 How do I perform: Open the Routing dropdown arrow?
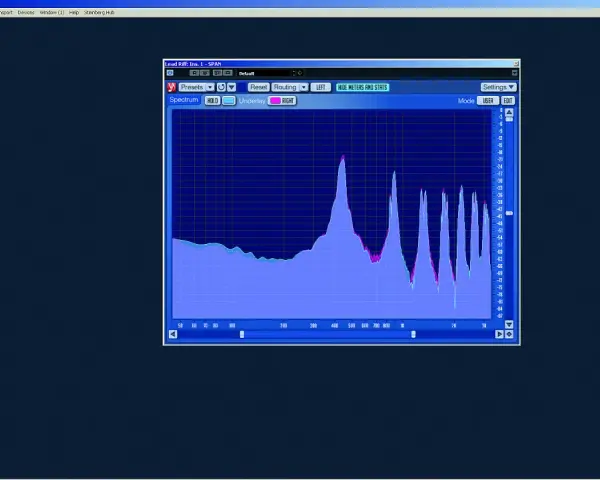tap(303, 87)
